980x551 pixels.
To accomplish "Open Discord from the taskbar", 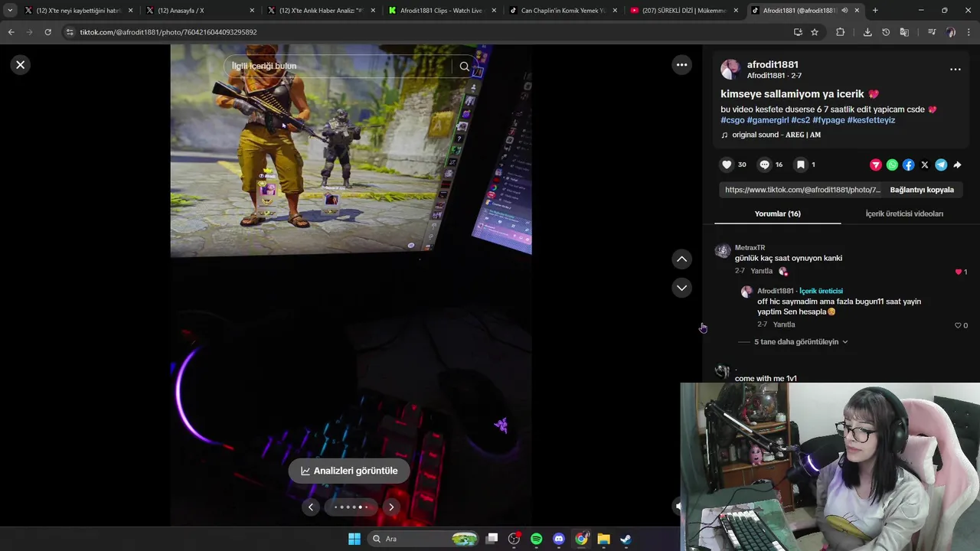I will tap(559, 539).
